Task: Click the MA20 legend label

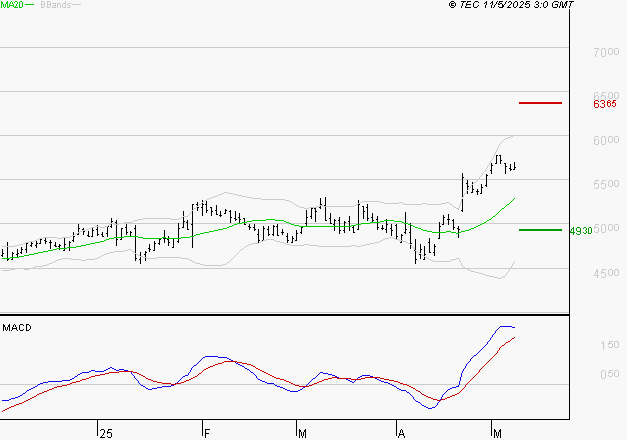Action: tap(12, 6)
